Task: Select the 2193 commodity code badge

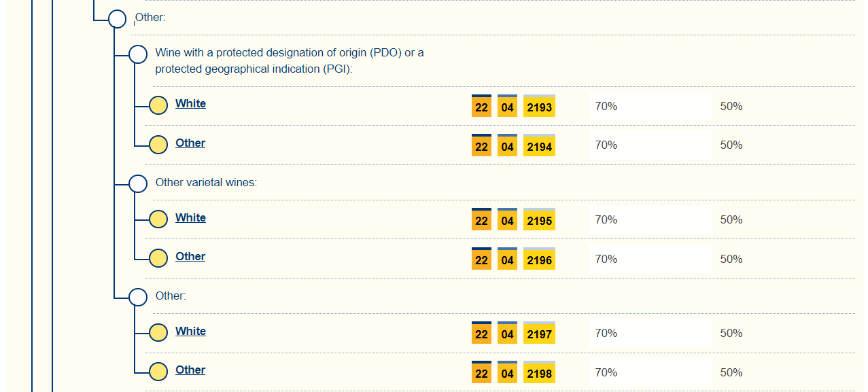Action: [x=539, y=107]
